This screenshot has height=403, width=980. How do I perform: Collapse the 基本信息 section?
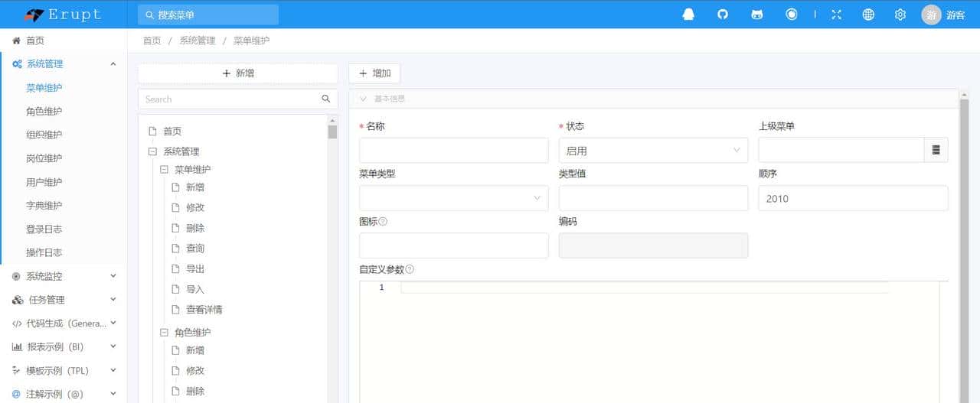(364, 99)
